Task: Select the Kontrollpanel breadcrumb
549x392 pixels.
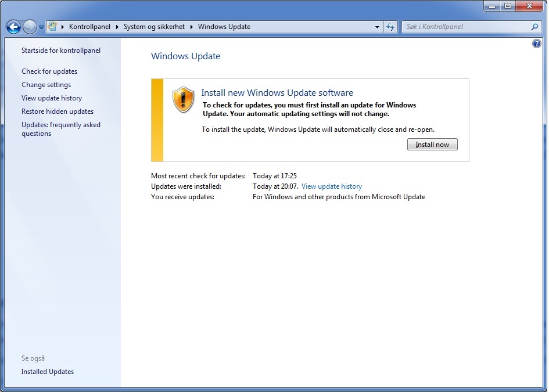Action: pyautogui.click(x=89, y=27)
